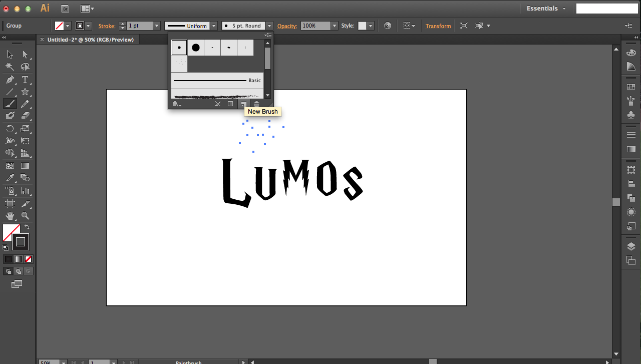Viewport: 641px width, 364px height.
Task: Set paint mode to Color
Action: pyautogui.click(x=8, y=259)
